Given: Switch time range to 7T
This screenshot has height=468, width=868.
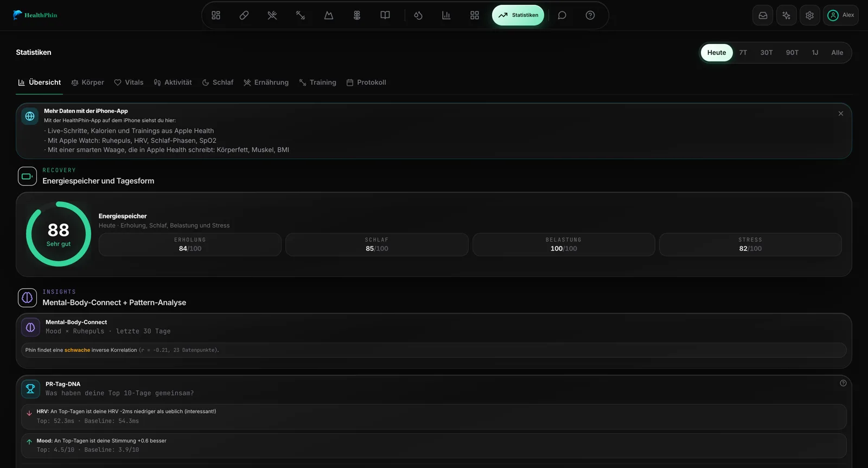Looking at the screenshot, I should (x=743, y=53).
